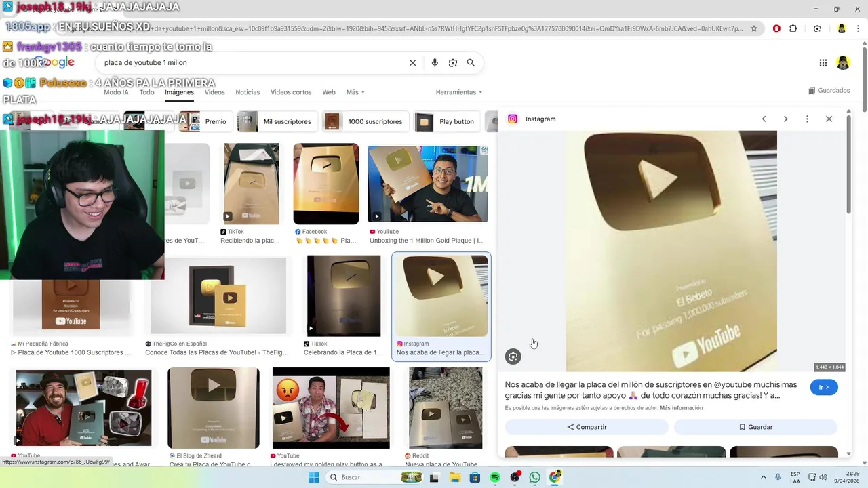Open the Google apps grid
The height and width of the screenshot is (488, 868).
pyautogui.click(x=823, y=63)
